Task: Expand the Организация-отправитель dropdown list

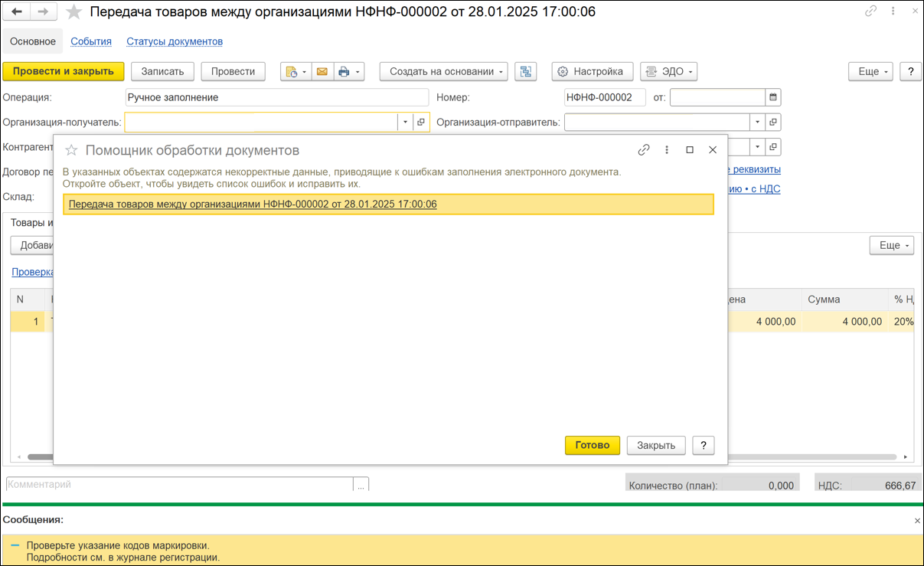Action: point(757,122)
